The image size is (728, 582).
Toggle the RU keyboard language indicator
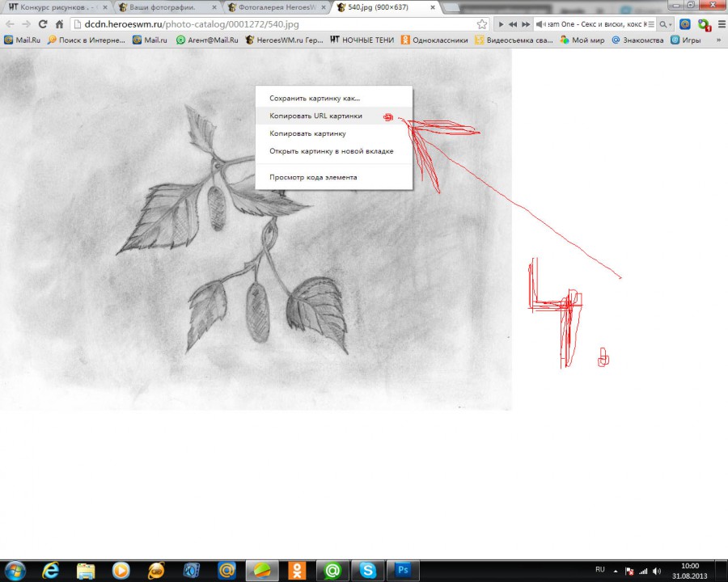(600, 570)
